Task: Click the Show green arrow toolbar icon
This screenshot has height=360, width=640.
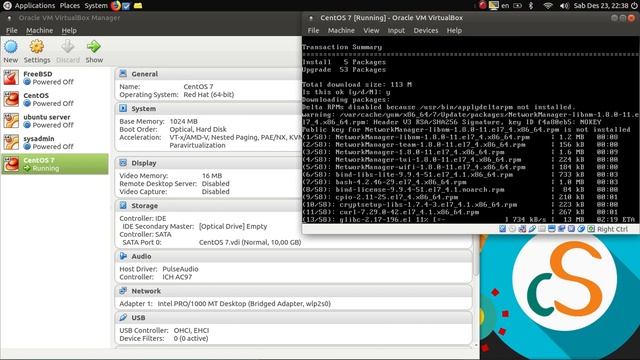Action: click(94, 47)
